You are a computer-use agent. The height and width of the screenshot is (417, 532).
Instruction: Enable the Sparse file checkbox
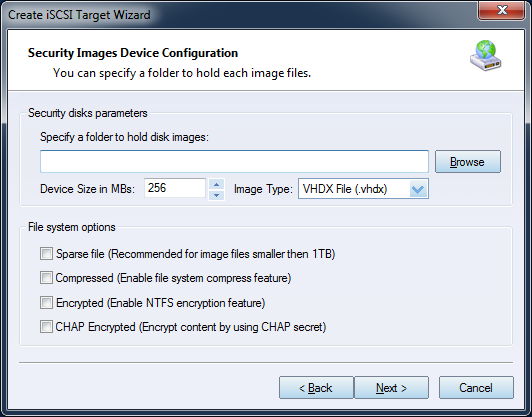(x=46, y=253)
